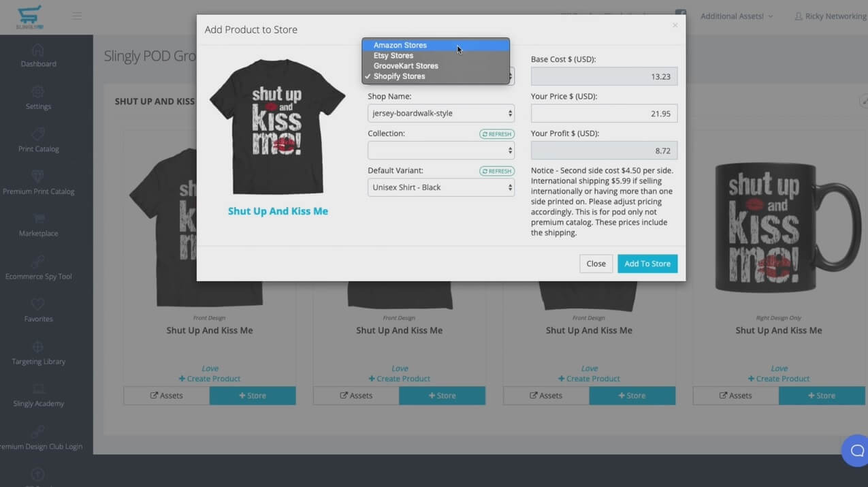Click the Base Cost field

click(x=604, y=76)
